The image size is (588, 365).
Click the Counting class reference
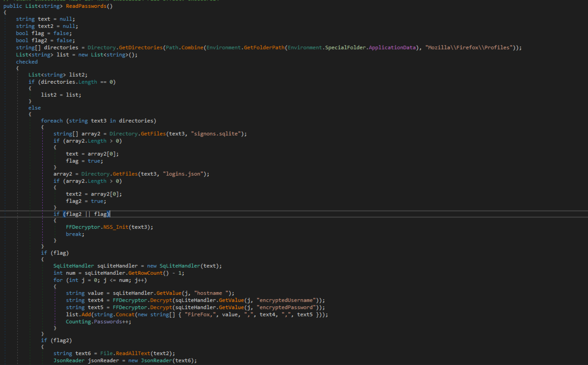pos(78,322)
